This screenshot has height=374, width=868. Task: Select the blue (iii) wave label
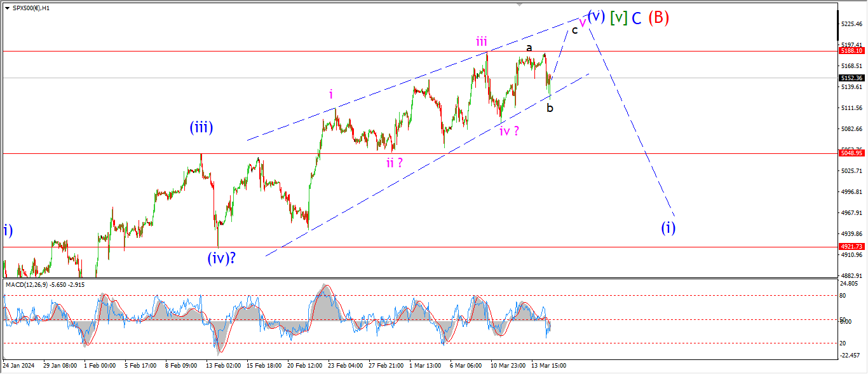click(x=201, y=127)
